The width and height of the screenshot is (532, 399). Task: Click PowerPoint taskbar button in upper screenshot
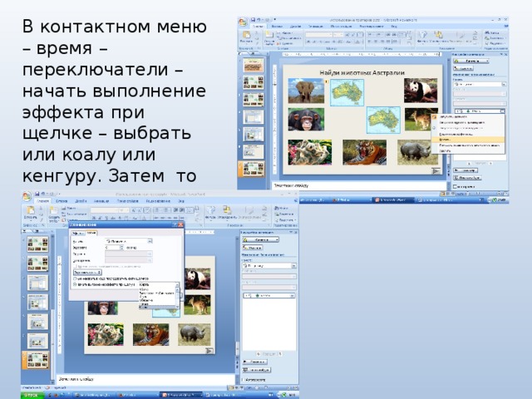click(x=393, y=199)
